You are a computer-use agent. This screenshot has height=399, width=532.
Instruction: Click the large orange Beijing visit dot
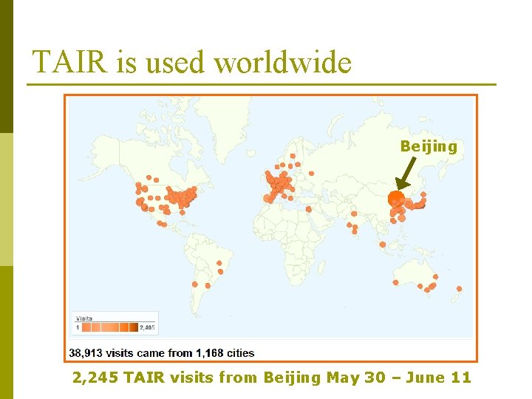395,198
